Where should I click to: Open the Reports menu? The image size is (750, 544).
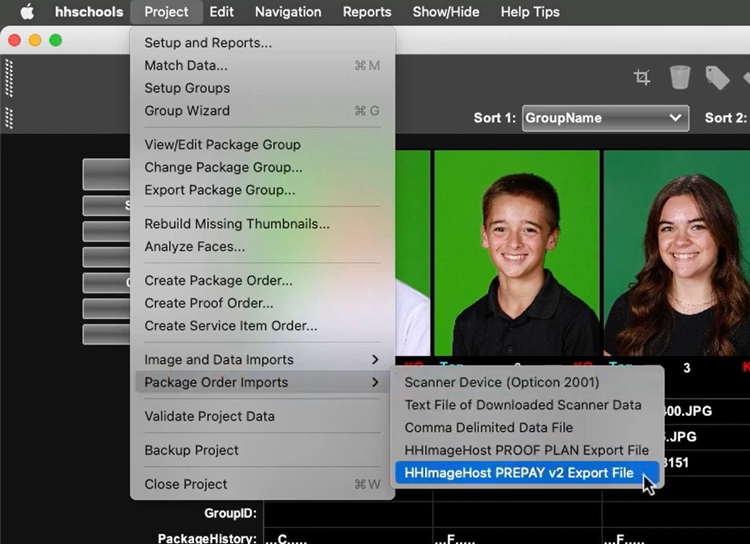tap(367, 11)
